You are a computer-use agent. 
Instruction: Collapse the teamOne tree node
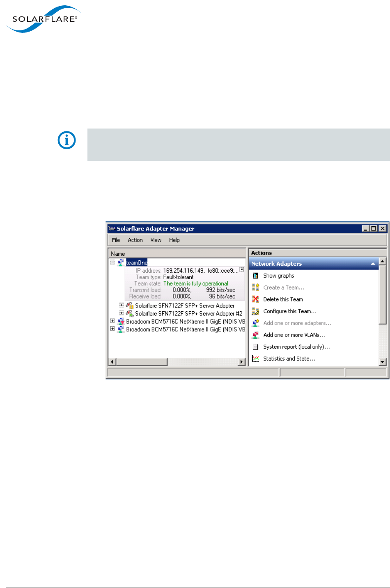tap(112, 262)
